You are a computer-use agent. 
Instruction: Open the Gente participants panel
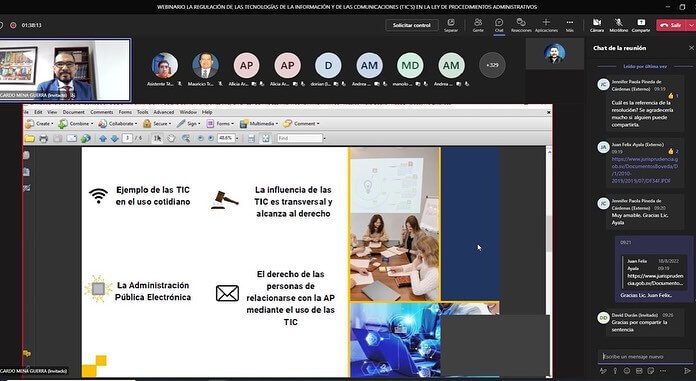point(478,25)
